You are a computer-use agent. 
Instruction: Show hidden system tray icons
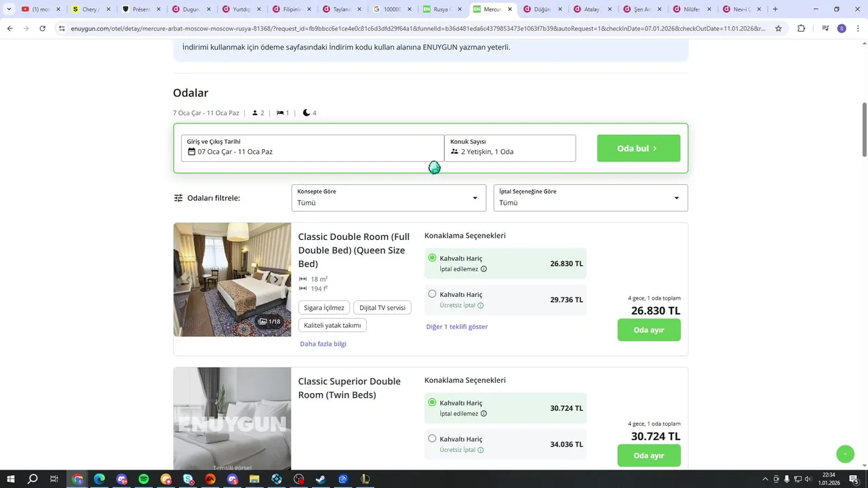(765, 479)
